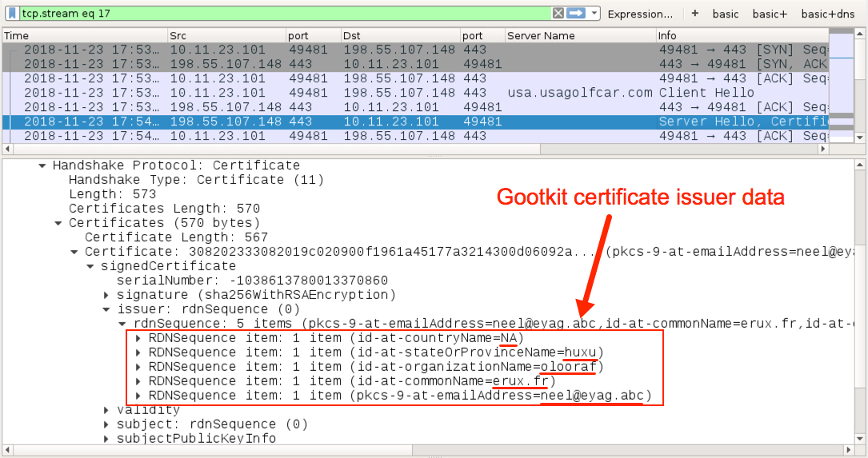The width and height of the screenshot is (868, 458).
Task: Open the Expression... dialog
Action: tap(640, 14)
